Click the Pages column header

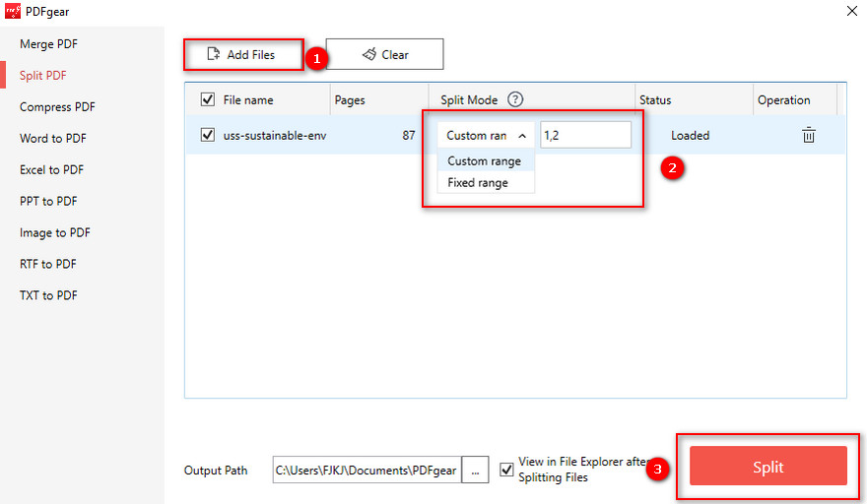point(379,100)
